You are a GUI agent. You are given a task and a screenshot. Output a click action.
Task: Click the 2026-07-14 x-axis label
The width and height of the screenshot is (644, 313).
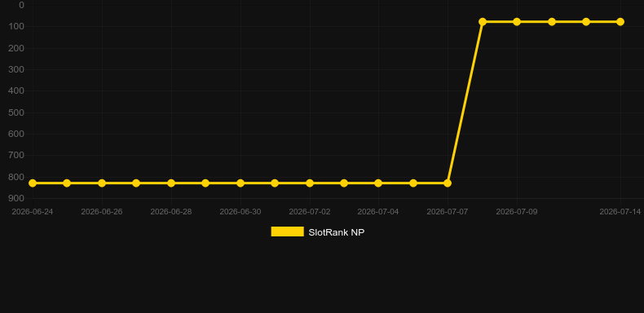(x=620, y=212)
